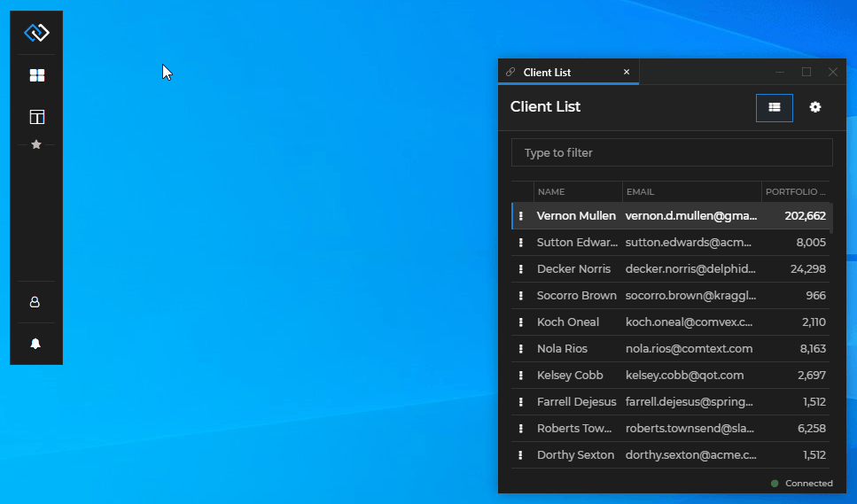Select the name Kelsey Cobb
Viewport: 857px width, 504px height.
[570, 376]
